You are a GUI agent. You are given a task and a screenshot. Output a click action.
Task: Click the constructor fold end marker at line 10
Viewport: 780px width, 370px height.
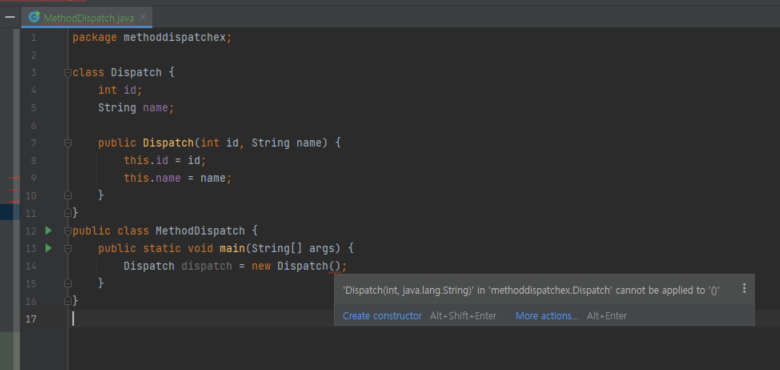(x=68, y=195)
